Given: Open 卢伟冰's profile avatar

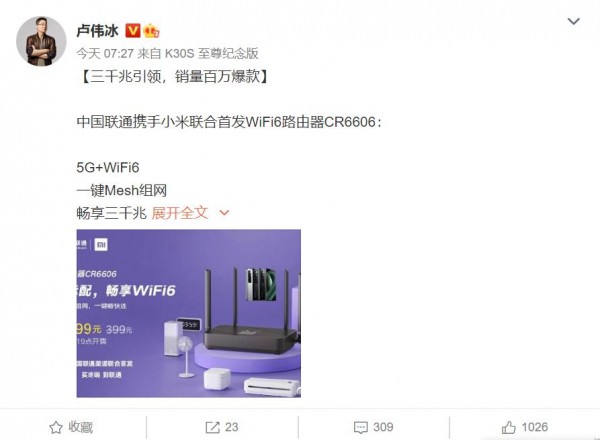Looking at the screenshot, I should 41,41.
